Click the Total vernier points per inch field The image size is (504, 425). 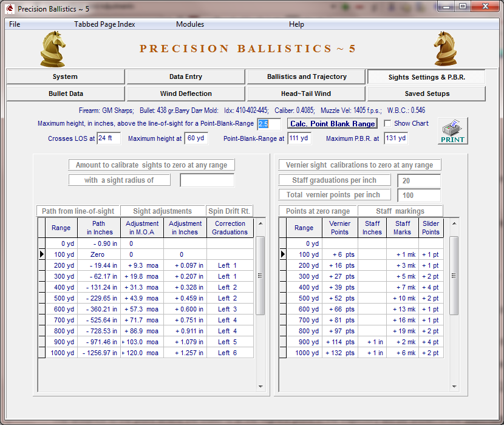tap(419, 195)
